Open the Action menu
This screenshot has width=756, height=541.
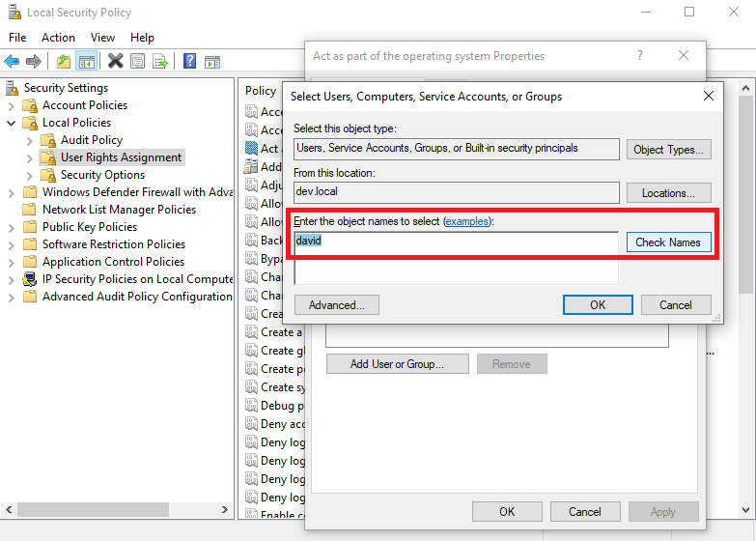click(58, 38)
